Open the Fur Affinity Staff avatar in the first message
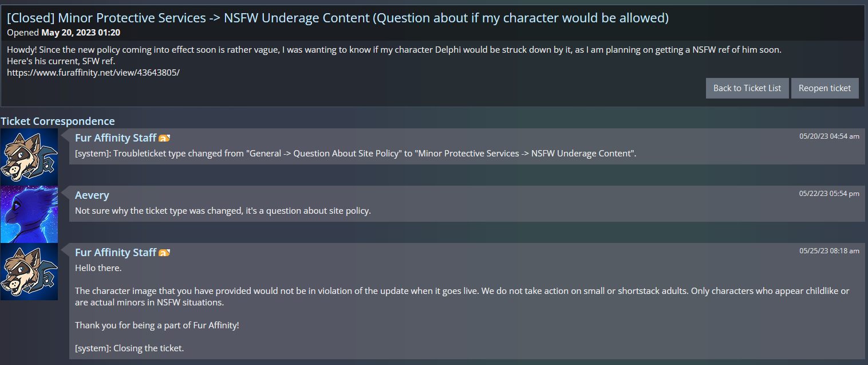Image resolution: width=868 pixels, height=365 pixels. pyautogui.click(x=29, y=156)
